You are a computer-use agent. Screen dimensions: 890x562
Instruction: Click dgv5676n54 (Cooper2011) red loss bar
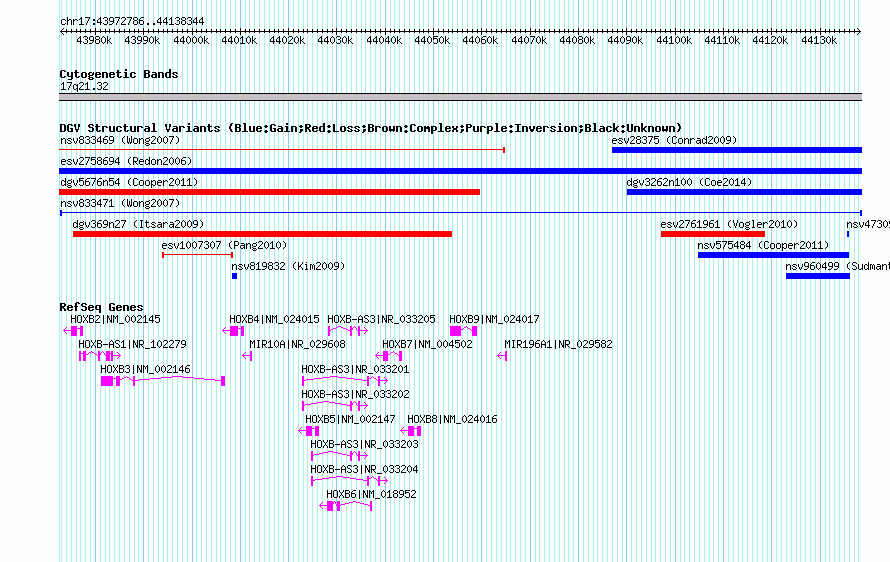[x=270, y=192]
